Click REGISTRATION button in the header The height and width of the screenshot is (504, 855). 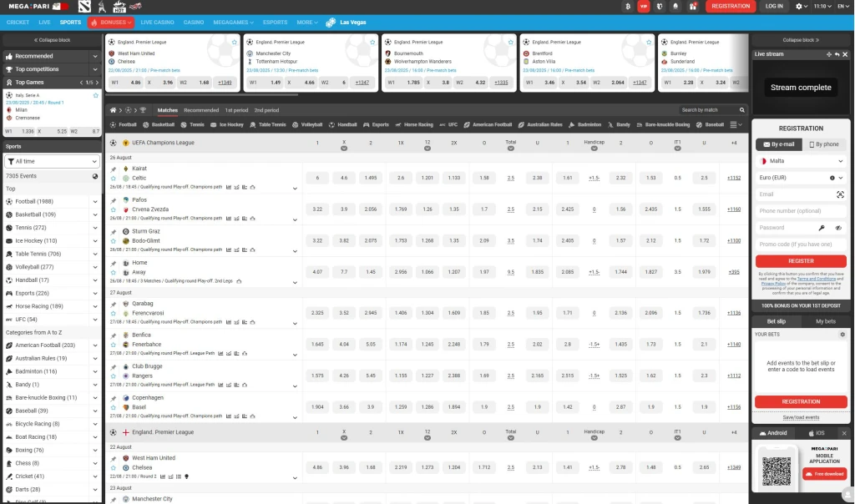coord(731,7)
